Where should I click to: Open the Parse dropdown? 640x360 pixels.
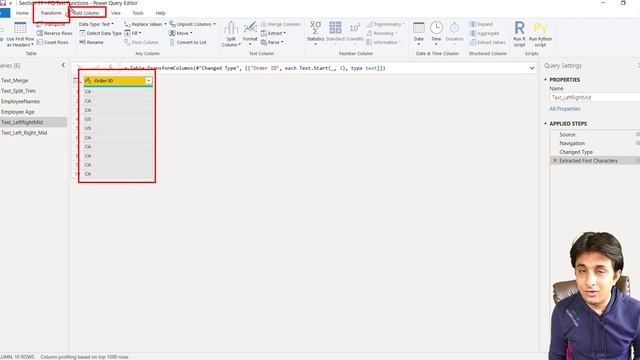[272, 42]
